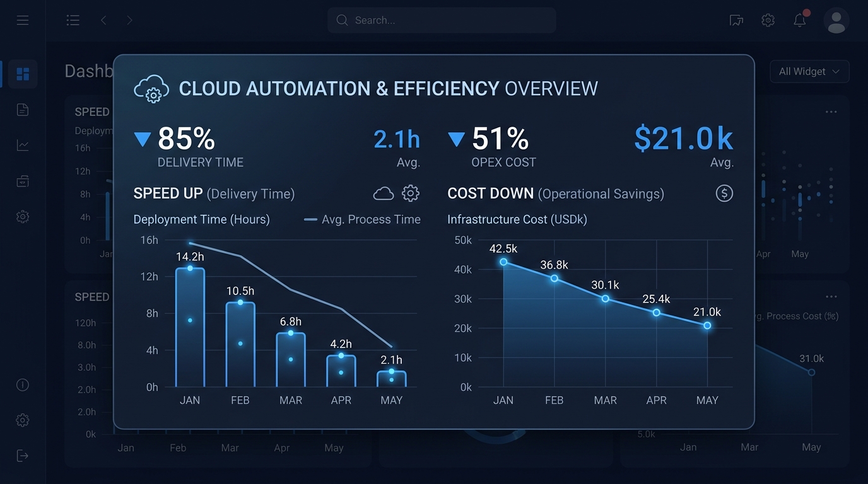Open the ellipsis menu below All Widget dropdown
The width and height of the screenshot is (868, 484).
click(x=831, y=112)
